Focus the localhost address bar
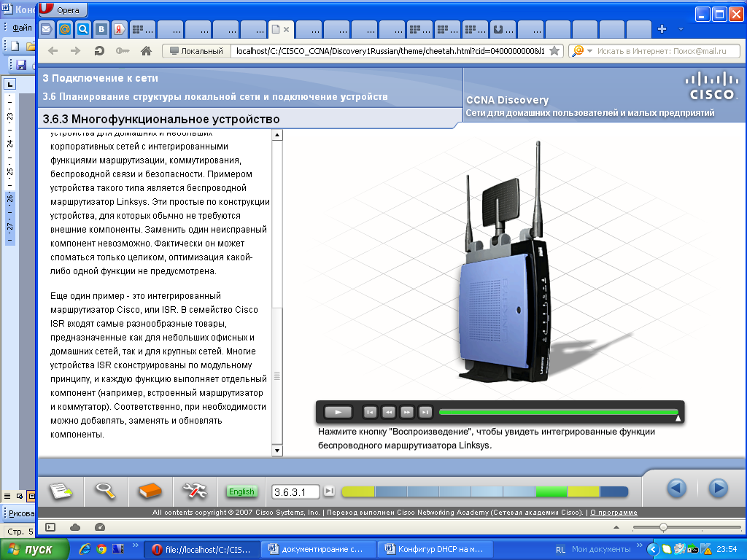 (x=390, y=51)
